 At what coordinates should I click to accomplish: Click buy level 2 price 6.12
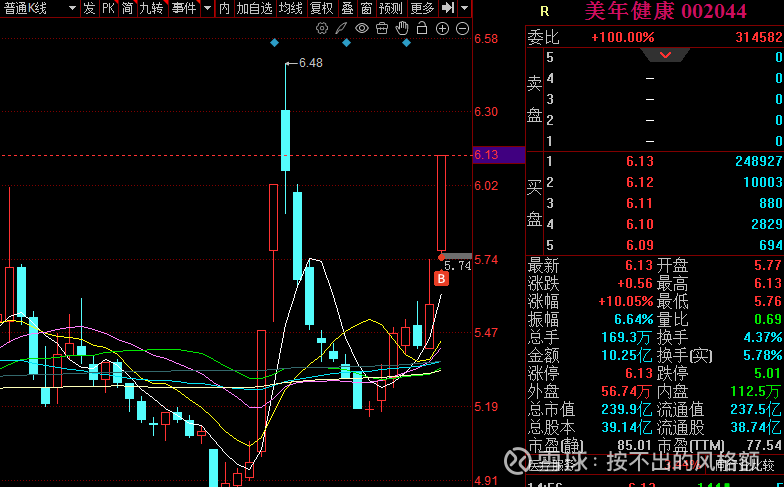(x=640, y=182)
